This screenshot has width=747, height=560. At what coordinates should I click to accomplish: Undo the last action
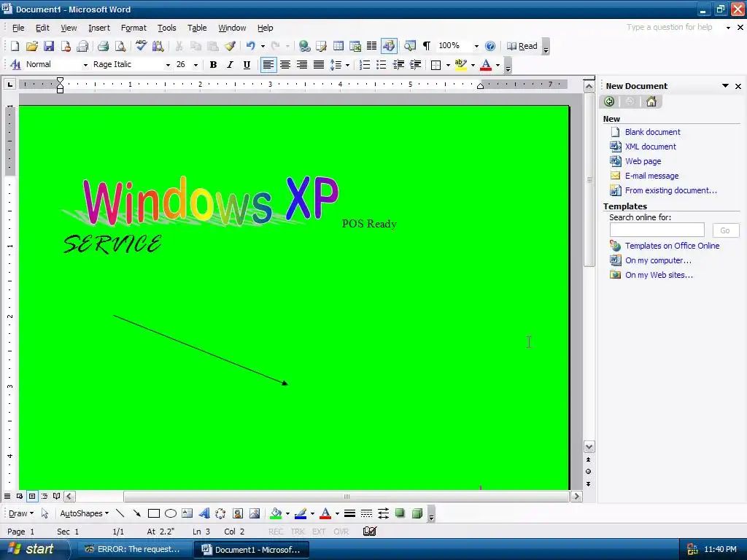[x=251, y=46]
